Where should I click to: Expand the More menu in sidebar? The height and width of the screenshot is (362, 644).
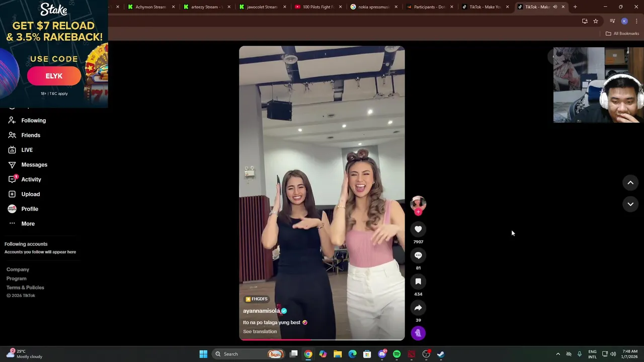click(22, 224)
